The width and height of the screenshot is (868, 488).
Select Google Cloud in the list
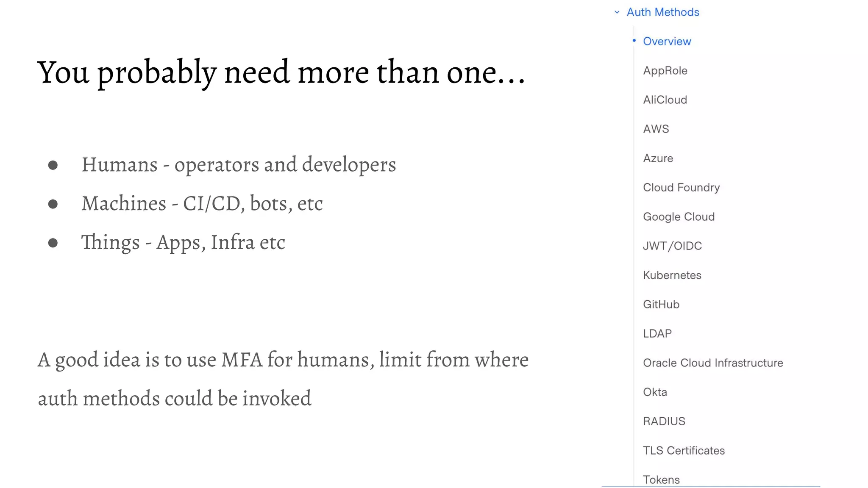click(679, 217)
